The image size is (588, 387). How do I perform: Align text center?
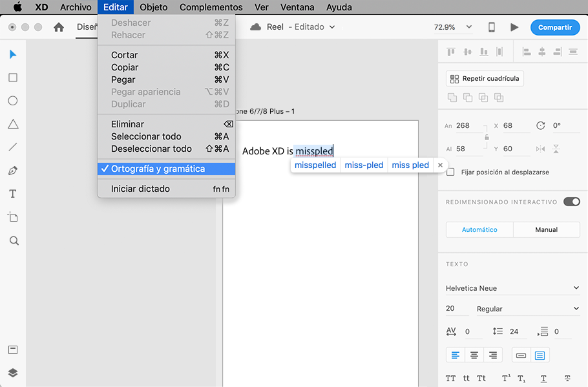(474, 355)
